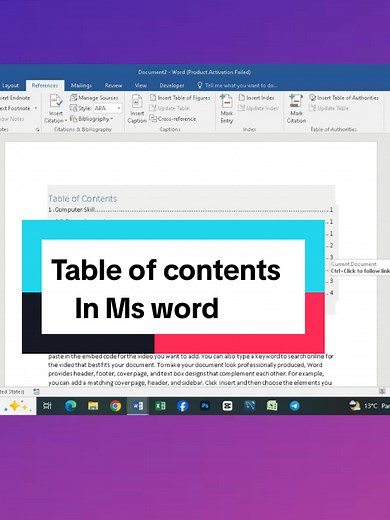Click page number 2 in contents table
The image size is (390, 520).
331,245
